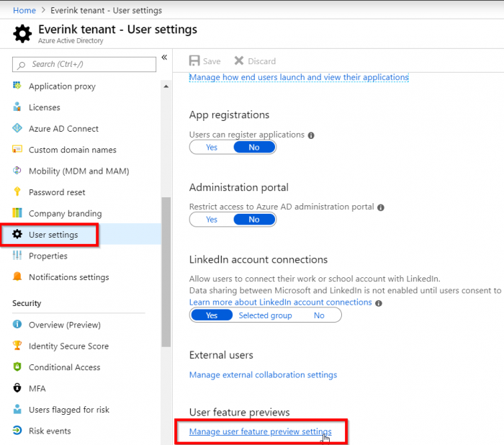This screenshot has height=445, width=504.
Task: Click the Password reset key icon
Action: [17, 192]
